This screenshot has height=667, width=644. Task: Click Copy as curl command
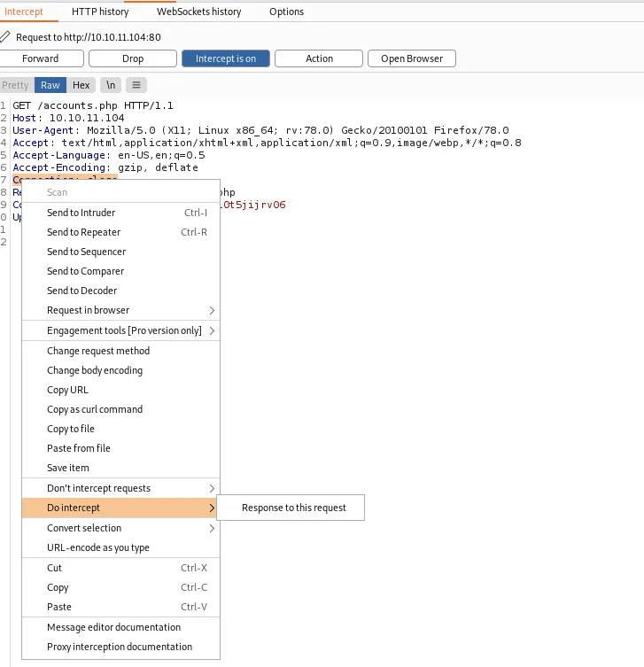95,409
